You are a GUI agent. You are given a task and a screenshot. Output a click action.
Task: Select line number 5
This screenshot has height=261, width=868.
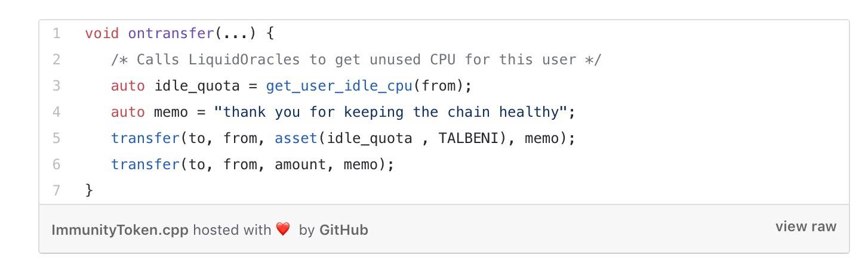pyautogui.click(x=57, y=138)
